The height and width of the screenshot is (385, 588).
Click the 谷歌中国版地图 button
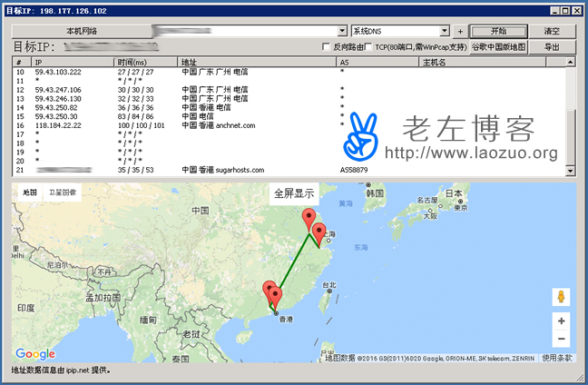(x=498, y=47)
